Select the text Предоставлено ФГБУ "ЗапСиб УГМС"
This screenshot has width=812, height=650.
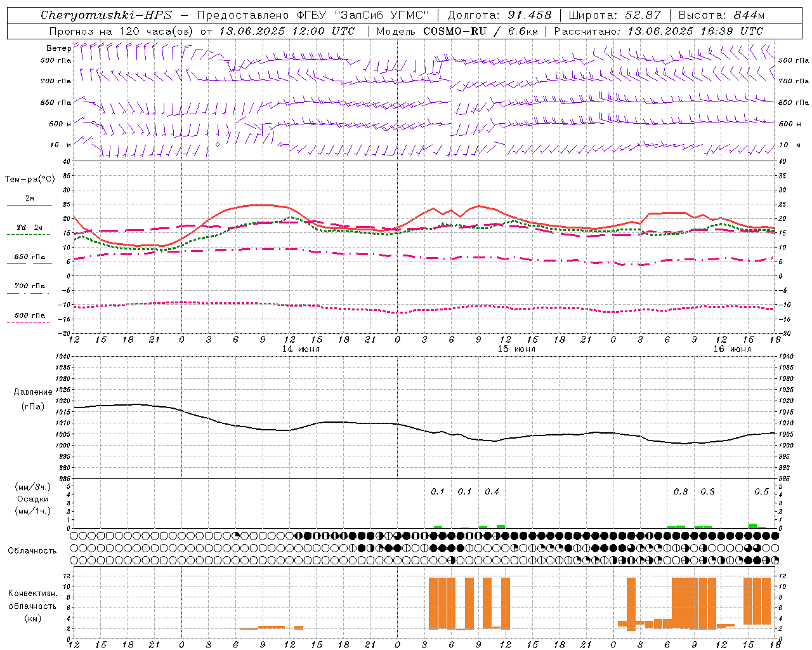coord(313,15)
